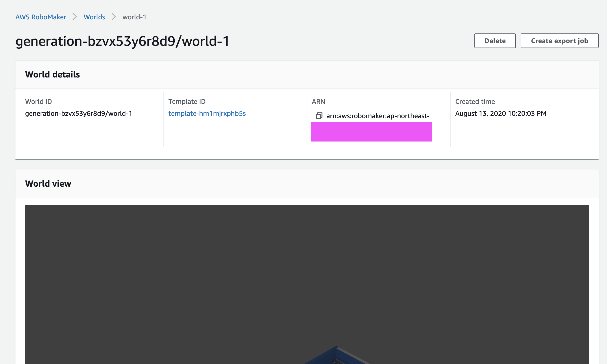The image size is (607, 364).
Task: Click the pink redacted ARN block
Action: [371, 132]
